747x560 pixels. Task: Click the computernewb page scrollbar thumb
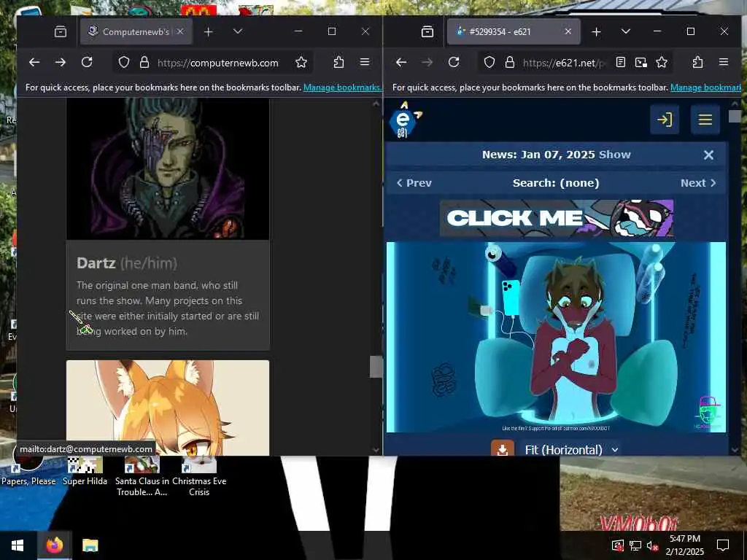tap(376, 367)
